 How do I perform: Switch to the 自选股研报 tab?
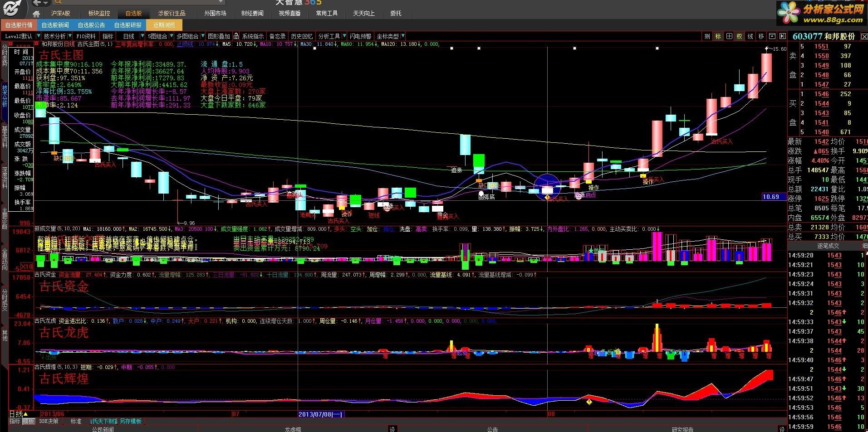point(128,25)
